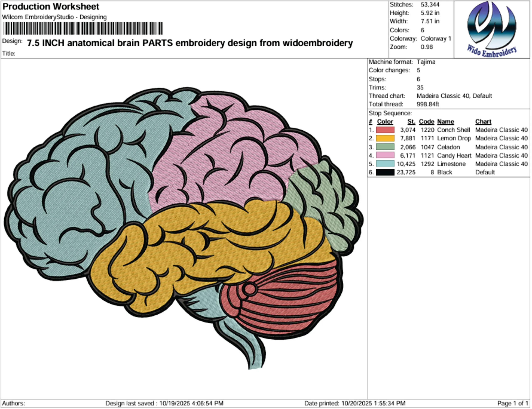
Task: Click the 'Limestone' thread name
Action: point(451,164)
